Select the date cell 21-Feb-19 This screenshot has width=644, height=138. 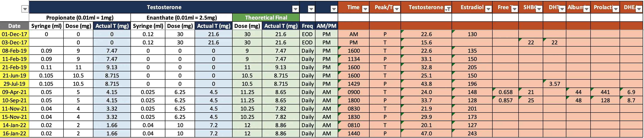coord(14,67)
